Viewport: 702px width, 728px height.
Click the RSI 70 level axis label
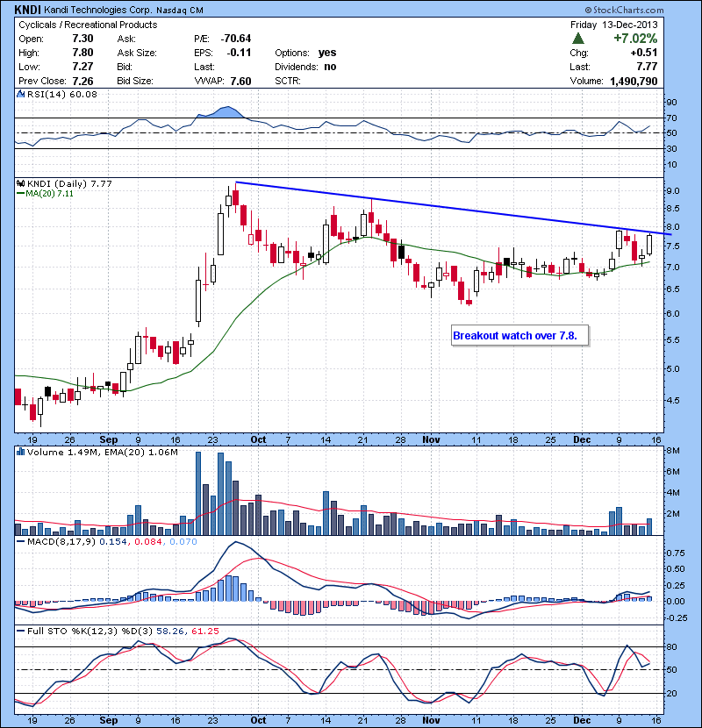coord(671,118)
